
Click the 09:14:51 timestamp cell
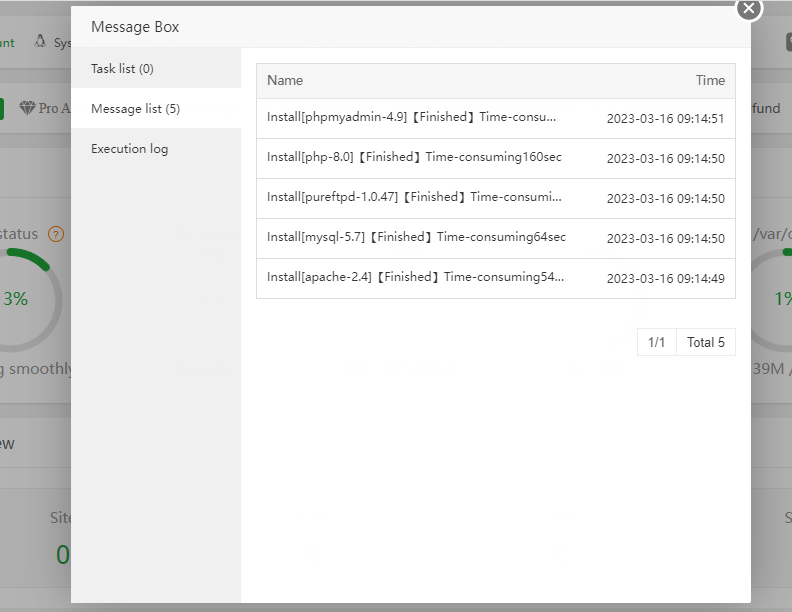pos(665,118)
